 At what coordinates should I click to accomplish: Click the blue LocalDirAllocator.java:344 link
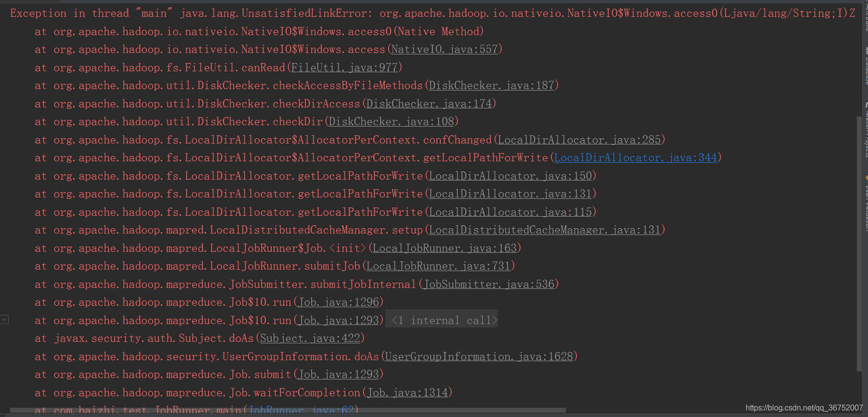pyautogui.click(x=636, y=158)
